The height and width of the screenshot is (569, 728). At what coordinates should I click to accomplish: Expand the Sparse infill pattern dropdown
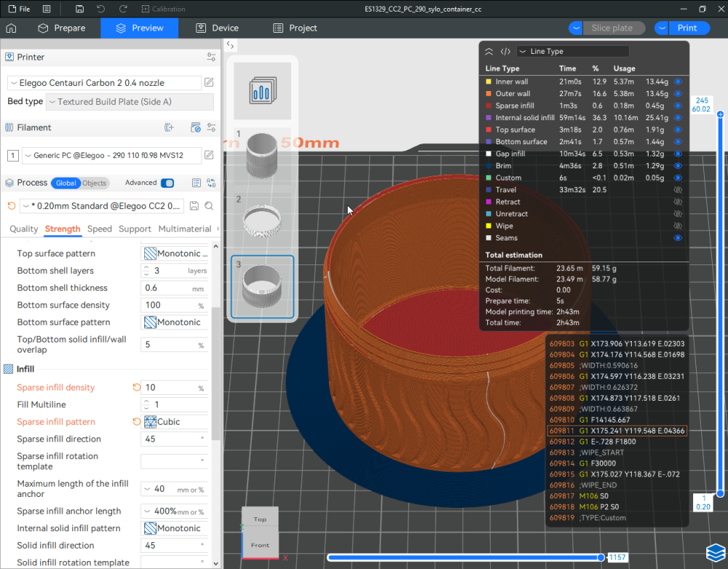pyautogui.click(x=175, y=422)
